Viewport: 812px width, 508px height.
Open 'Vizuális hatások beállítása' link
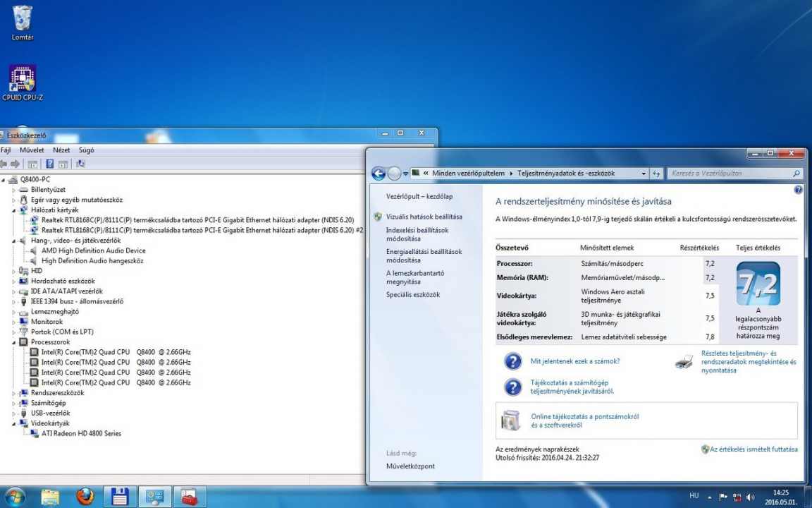[x=424, y=217]
